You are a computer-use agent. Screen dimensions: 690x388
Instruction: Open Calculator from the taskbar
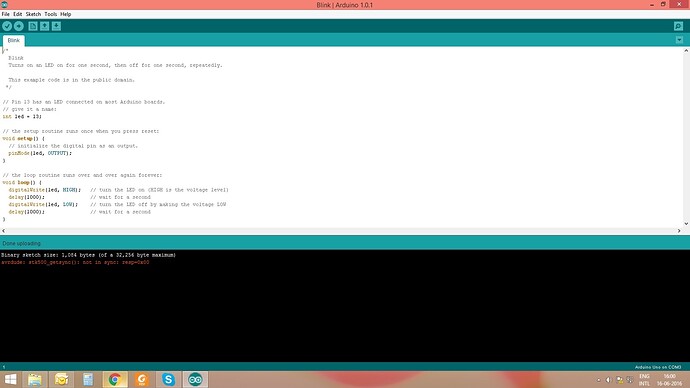pos(88,379)
